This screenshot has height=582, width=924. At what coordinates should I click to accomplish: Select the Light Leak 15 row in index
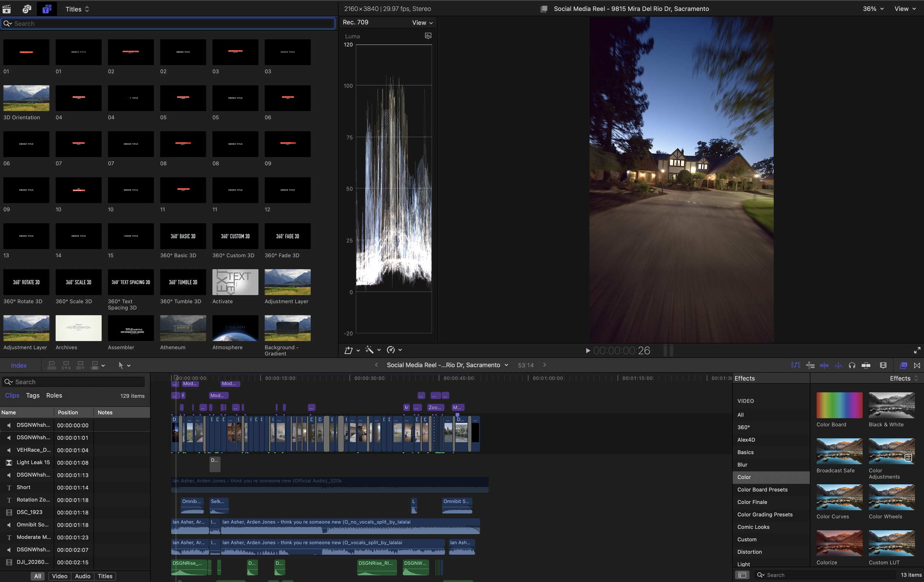(x=75, y=462)
